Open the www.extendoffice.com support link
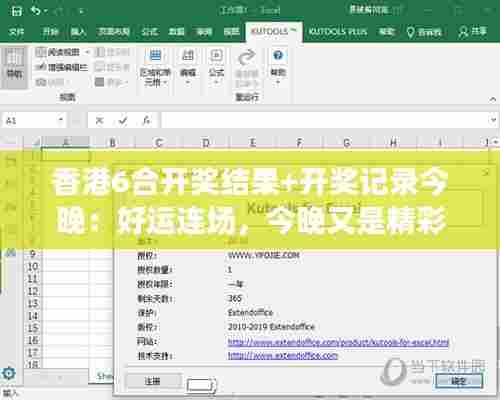Screen dimensions: 500x400 (x=283, y=355)
